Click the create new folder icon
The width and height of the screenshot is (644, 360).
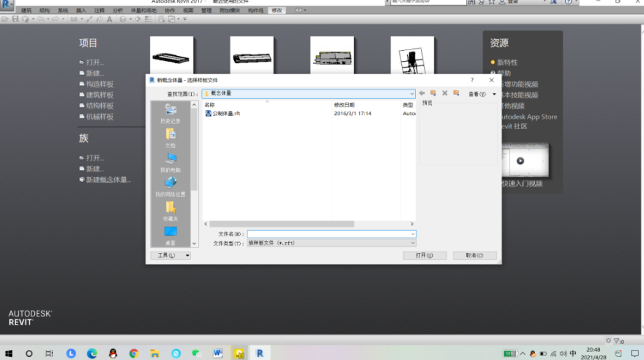[456, 94]
